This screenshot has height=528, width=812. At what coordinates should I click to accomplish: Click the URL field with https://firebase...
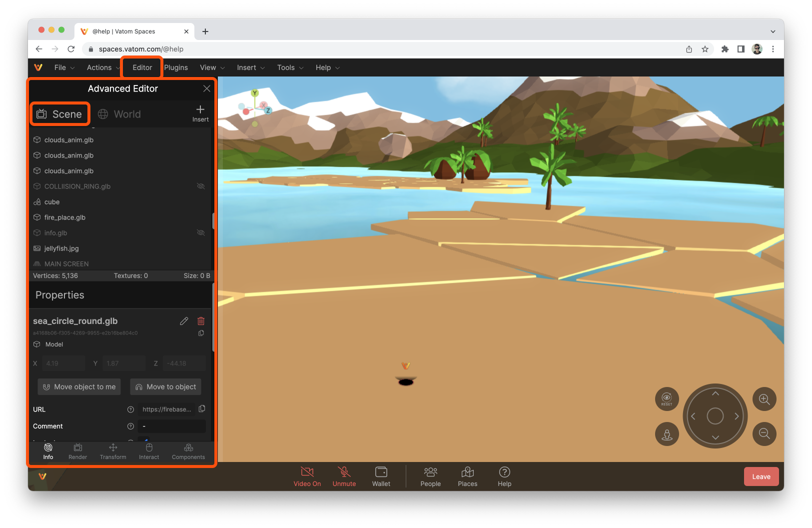(167, 409)
